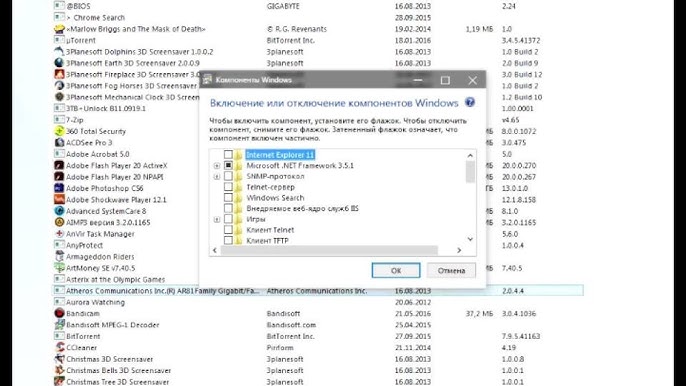Click the Отмена button
Screen dimensions: 686x386
(x=452, y=270)
